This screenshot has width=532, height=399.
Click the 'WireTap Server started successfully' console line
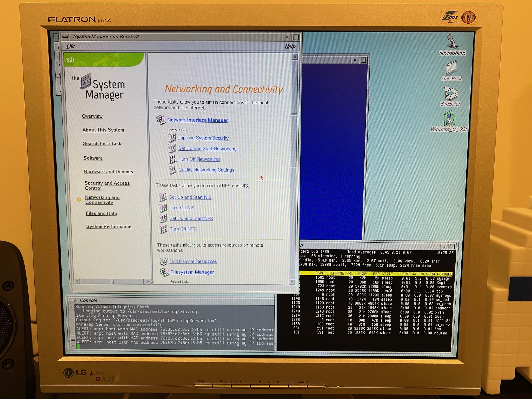point(120,325)
